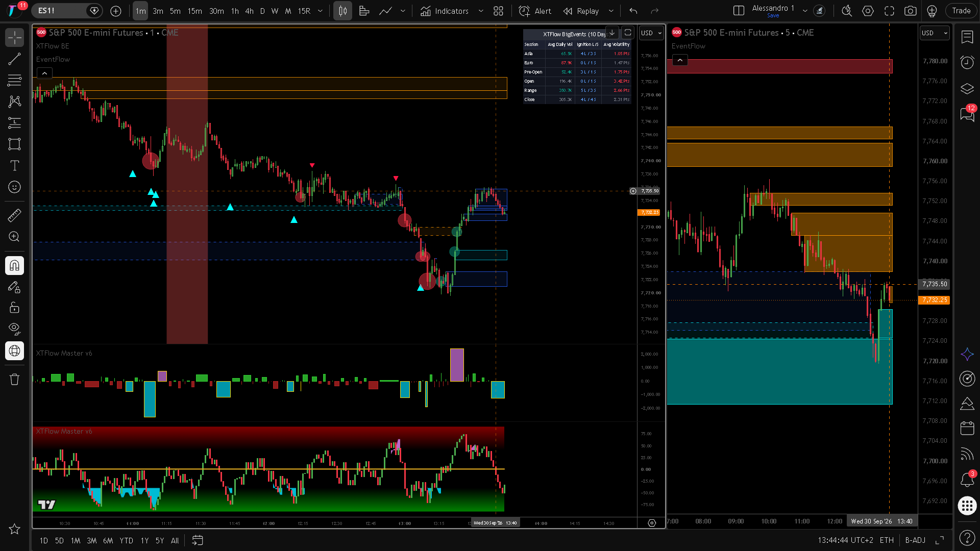Toggle ETH extended trading hours session
The height and width of the screenshot is (551, 980).
tap(887, 540)
